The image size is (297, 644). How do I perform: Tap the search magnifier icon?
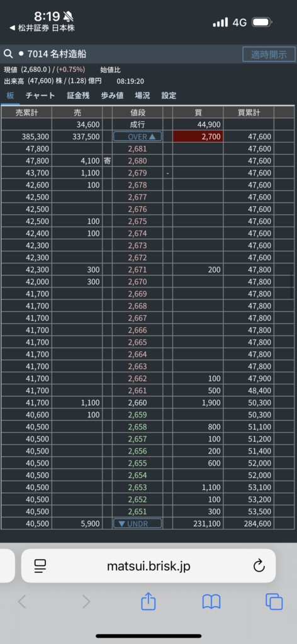point(8,54)
